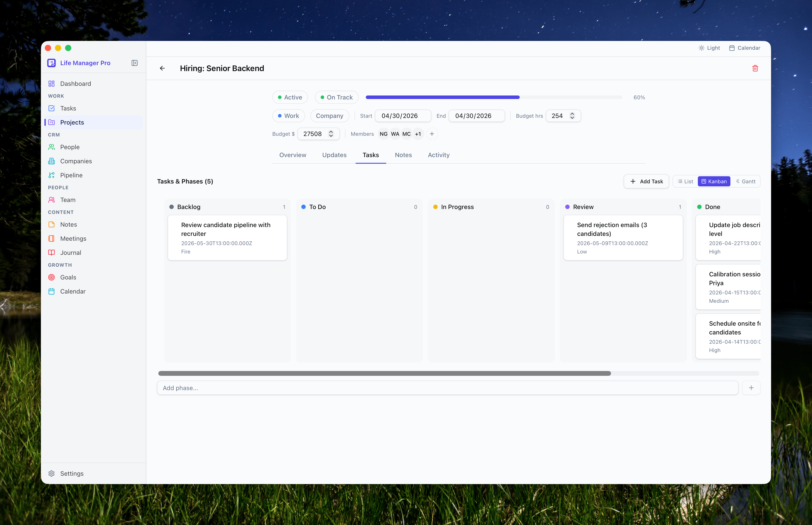Toggle the Light theme button

(x=709, y=48)
